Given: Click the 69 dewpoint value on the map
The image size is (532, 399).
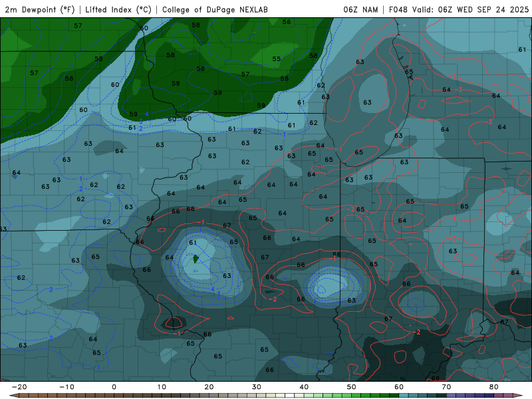Looking at the screenshot, I should 436,378.
